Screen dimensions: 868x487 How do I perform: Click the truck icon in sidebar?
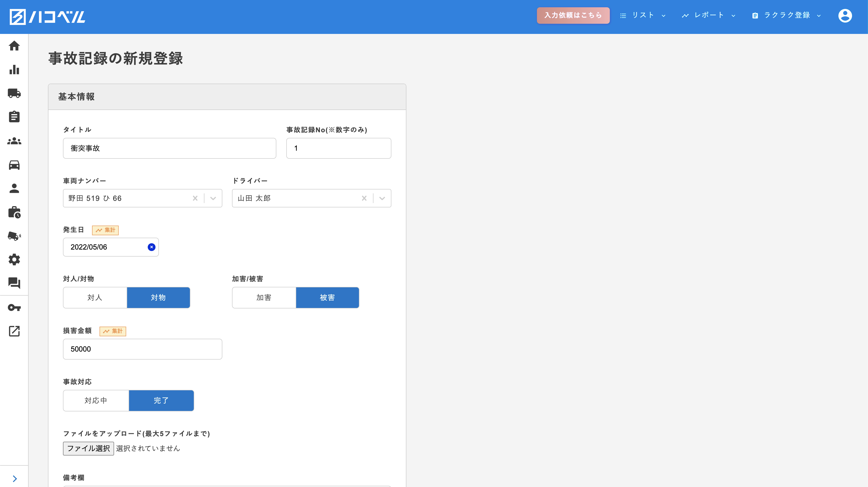[14, 93]
